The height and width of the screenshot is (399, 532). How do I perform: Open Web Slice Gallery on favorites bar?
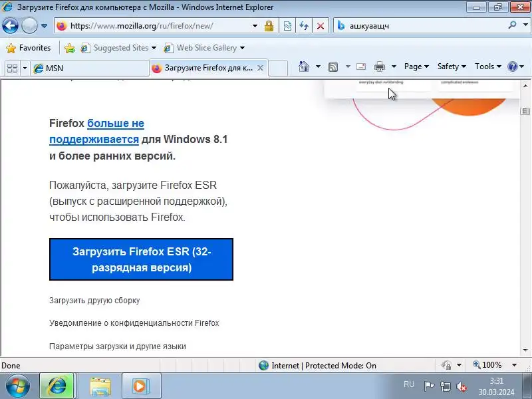[203, 48]
